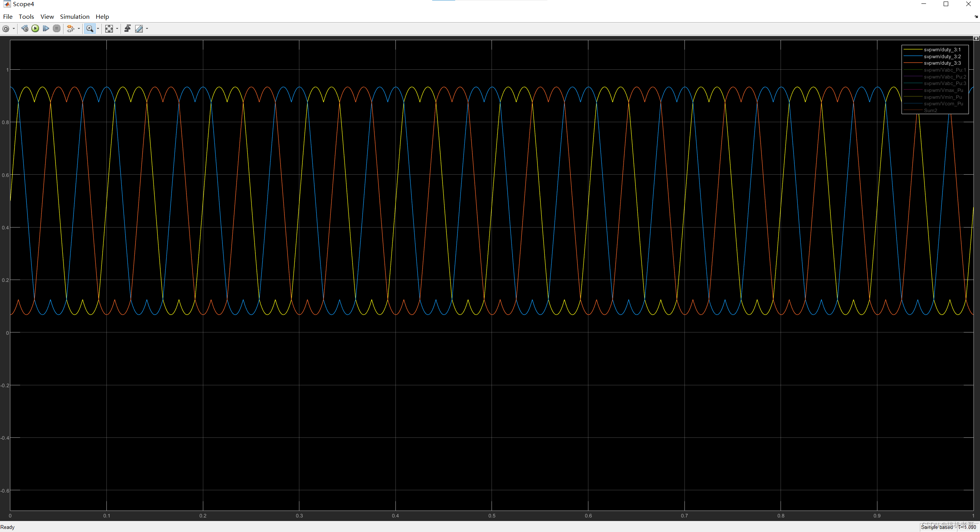Screen dimensions: 980x532
Task: Minimize the Scope4 window
Action: click(924, 4)
